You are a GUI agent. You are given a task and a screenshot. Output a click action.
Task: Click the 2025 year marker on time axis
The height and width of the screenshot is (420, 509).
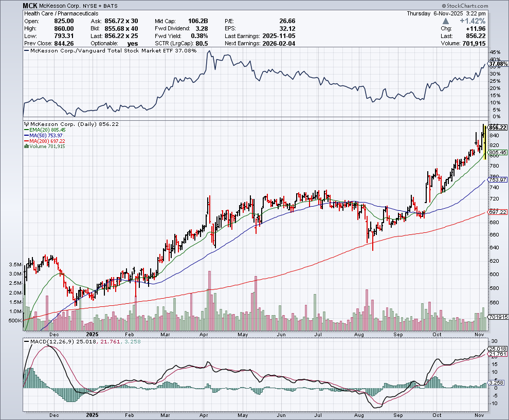[93, 414]
